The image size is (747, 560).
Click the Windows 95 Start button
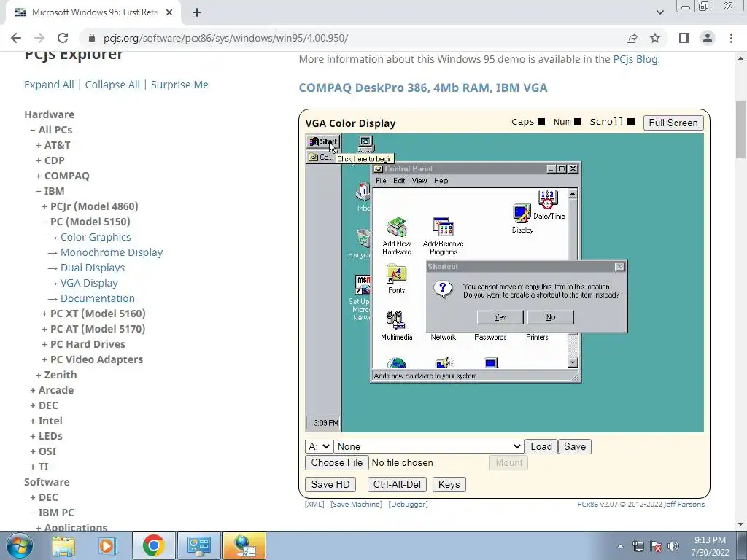323,141
